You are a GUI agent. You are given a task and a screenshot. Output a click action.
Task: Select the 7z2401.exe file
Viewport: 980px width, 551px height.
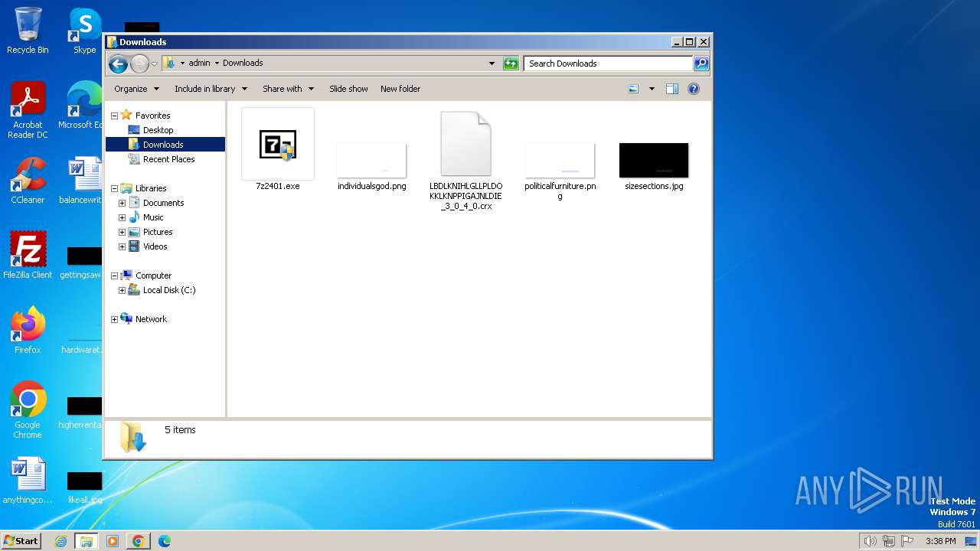click(x=278, y=150)
